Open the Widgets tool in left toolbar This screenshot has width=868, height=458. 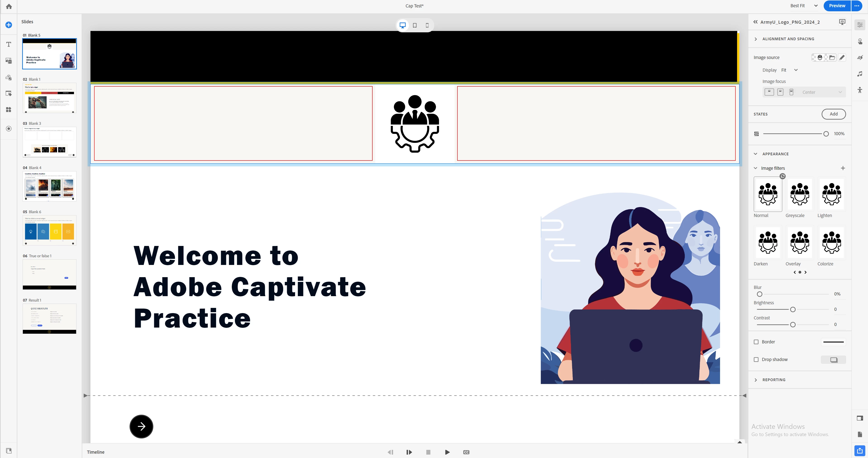(9, 110)
